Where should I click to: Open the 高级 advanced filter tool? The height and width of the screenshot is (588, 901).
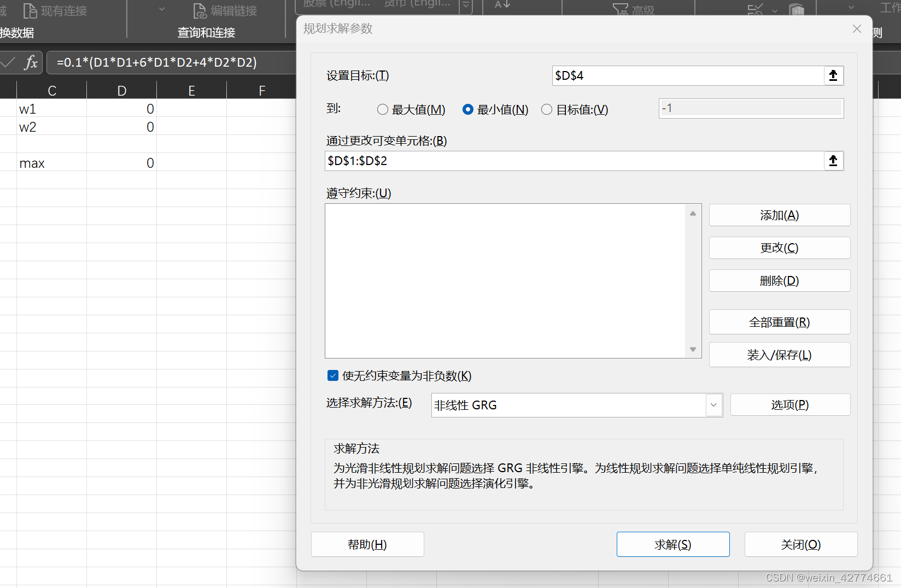pos(633,9)
